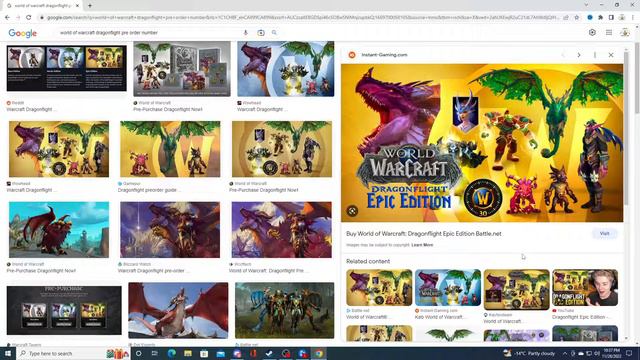The width and height of the screenshot is (640, 360).
Task: Open the Chrome extensions puzzle icon
Action: [x=600, y=18]
